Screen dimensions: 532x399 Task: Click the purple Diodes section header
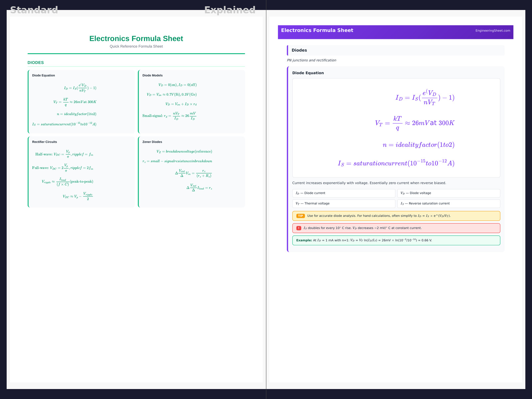coord(299,50)
